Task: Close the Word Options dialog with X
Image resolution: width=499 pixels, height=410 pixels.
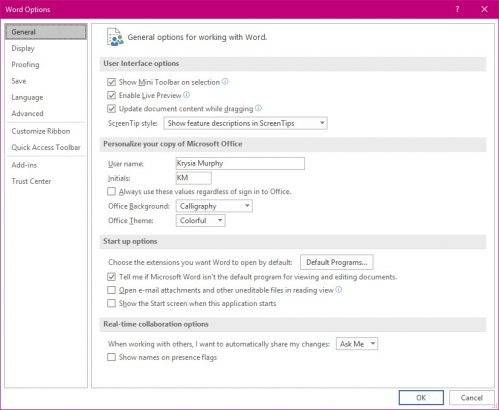Action: pos(484,9)
